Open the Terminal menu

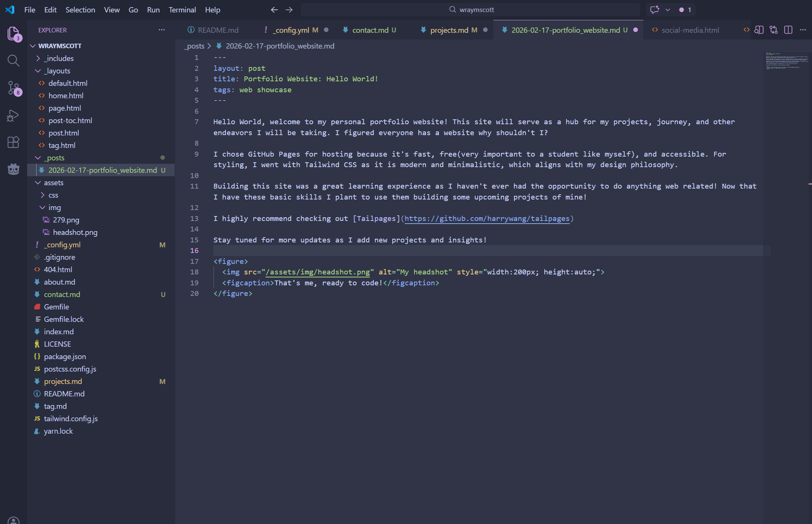pyautogui.click(x=182, y=10)
